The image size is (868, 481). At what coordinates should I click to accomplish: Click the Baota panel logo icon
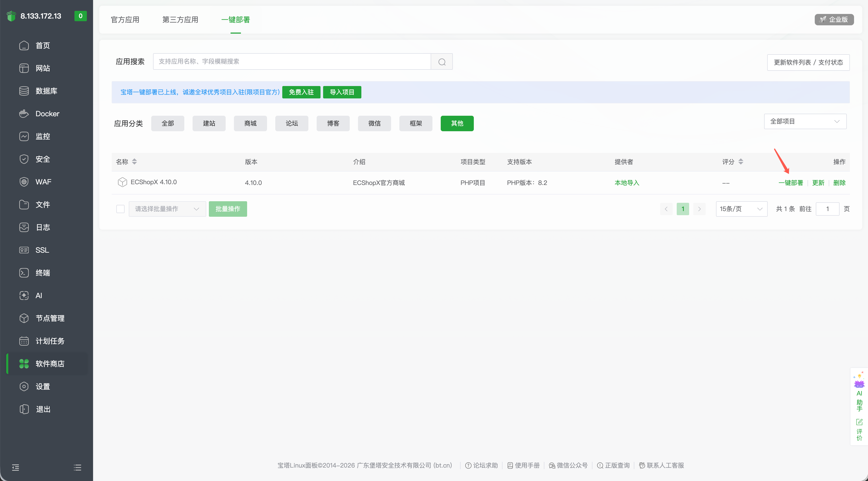(x=11, y=16)
